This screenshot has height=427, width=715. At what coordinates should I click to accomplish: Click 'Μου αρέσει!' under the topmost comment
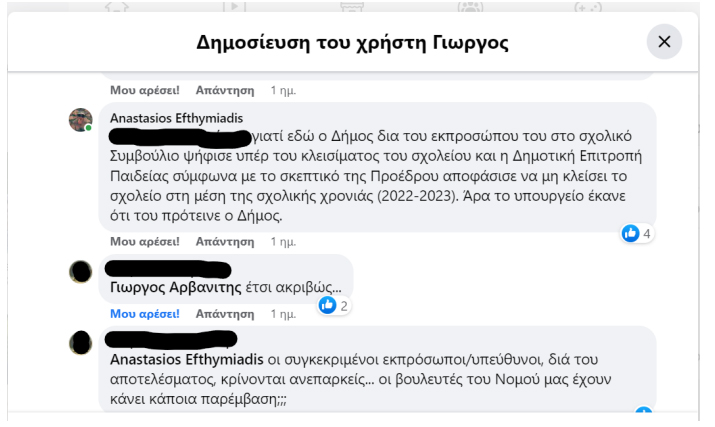pyautogui.click(x=144, y=90)
